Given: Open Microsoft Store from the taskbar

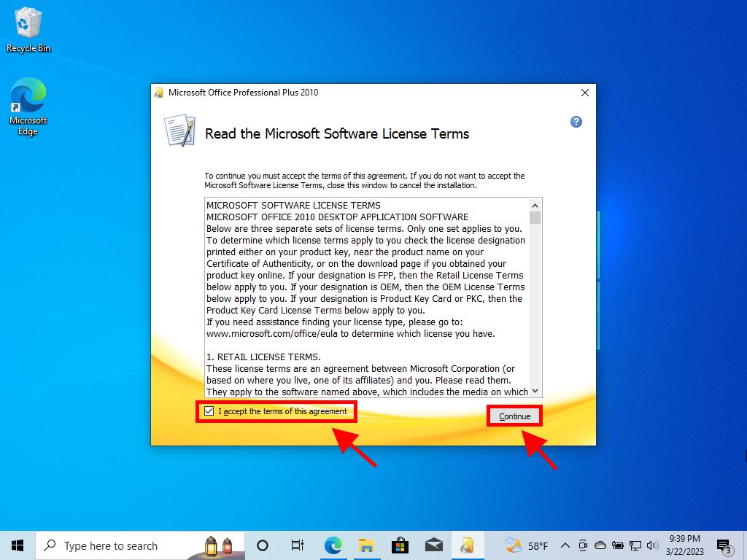Looking at the screenshot, I should 400,545.
